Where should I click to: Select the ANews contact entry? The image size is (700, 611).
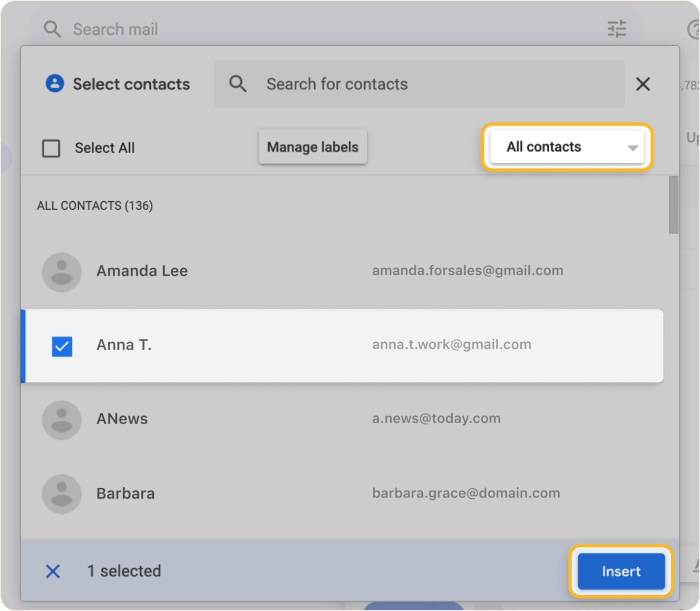[x=285, y=420]
